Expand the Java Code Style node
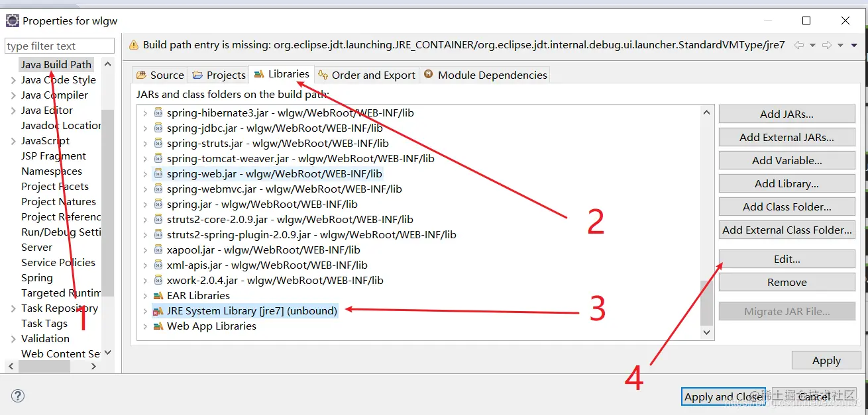The image size is (868, 415). [13, 79]
